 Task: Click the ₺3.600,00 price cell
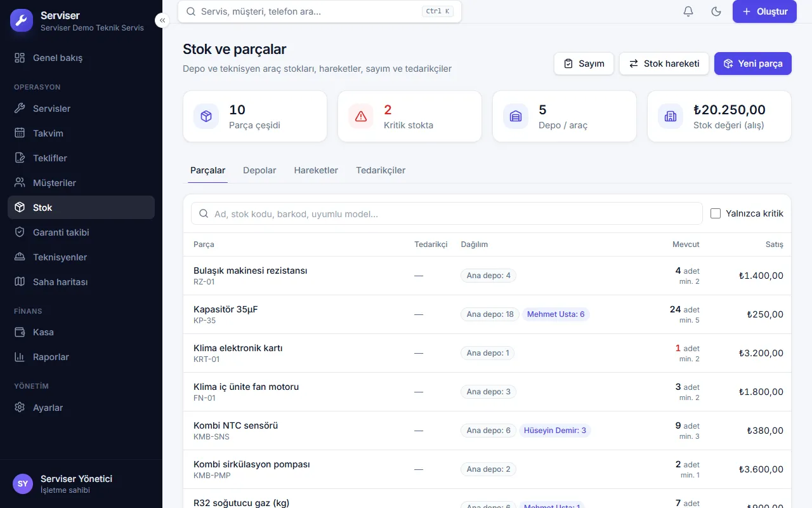[761, 469]
